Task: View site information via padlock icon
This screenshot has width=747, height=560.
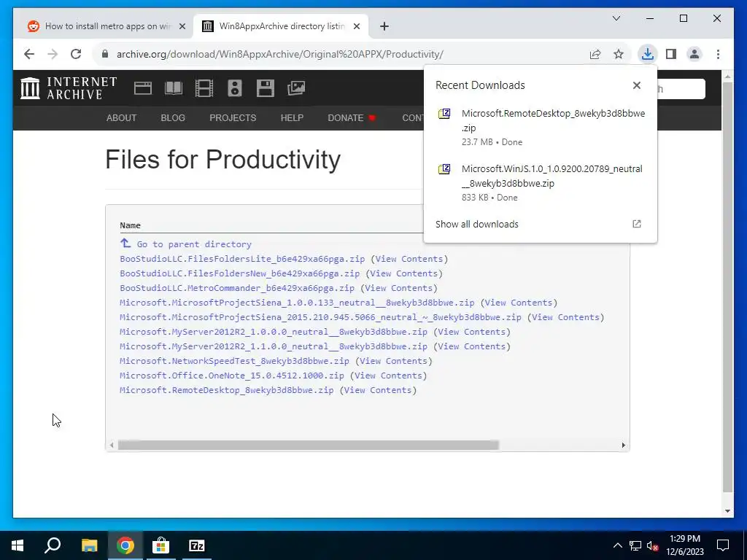Action: (105, 54)
